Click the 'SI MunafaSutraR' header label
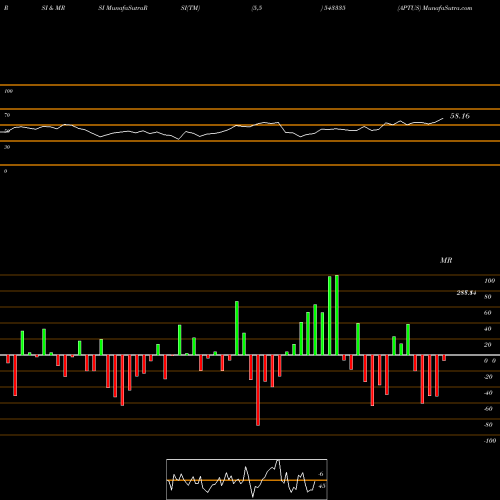 point(123,8)
